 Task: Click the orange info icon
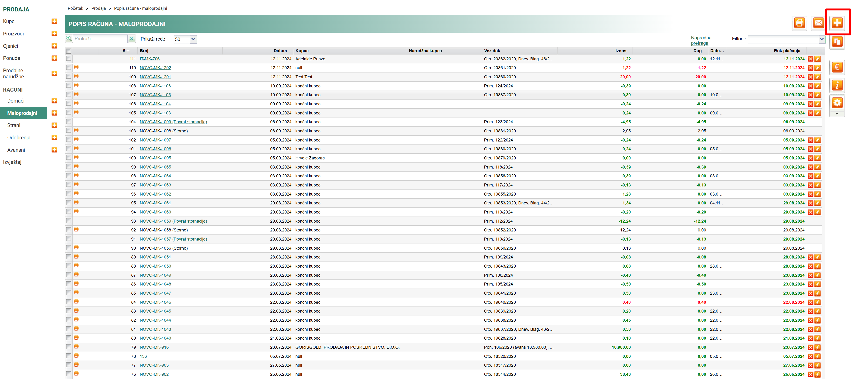click(837, 85)
